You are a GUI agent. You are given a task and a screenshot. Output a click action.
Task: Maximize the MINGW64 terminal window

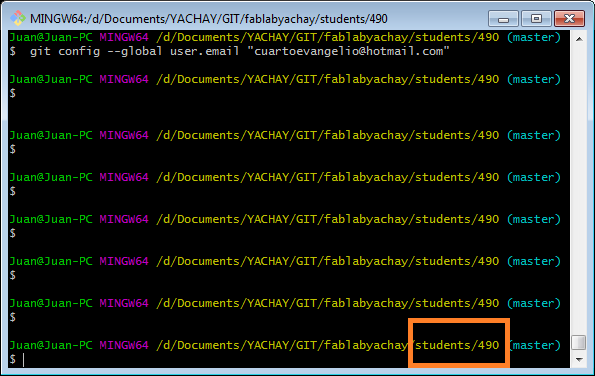tap(536, 19)
